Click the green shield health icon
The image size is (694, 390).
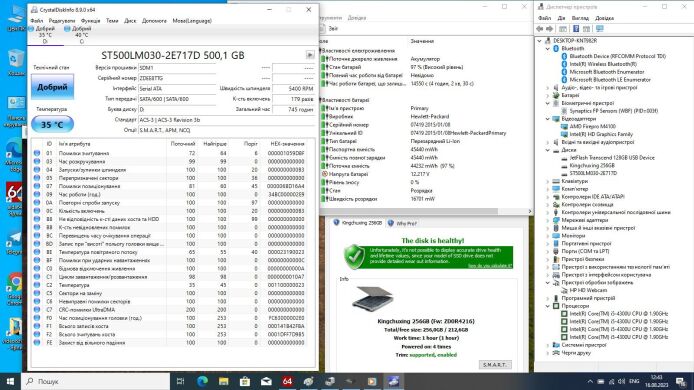pos(355,256)
